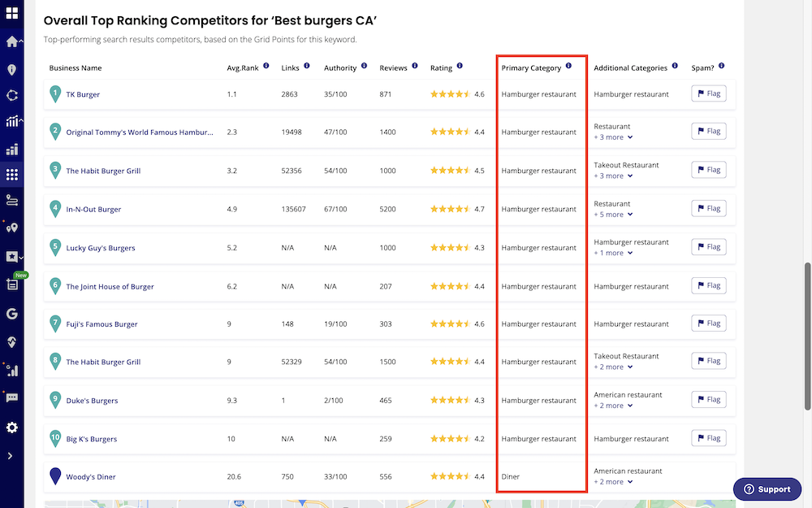Select the Home icon in the sidebar
This screenshot has width=812, height=508.
point(11,40)
